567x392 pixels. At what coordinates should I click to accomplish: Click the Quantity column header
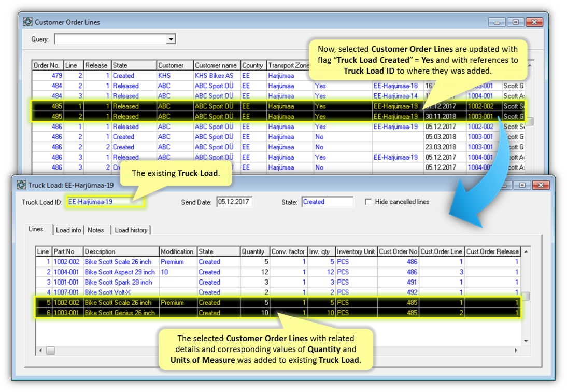tap(254, 251)
